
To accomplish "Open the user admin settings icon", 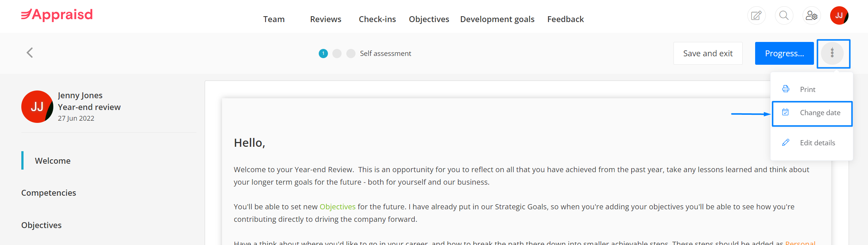I will [x=811, y=15].
